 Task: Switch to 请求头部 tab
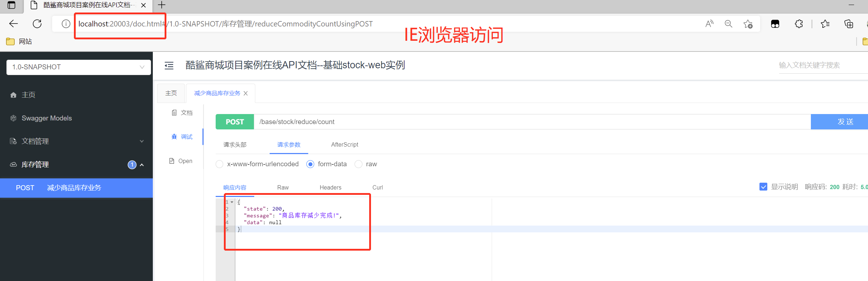(x=235, y=144)
